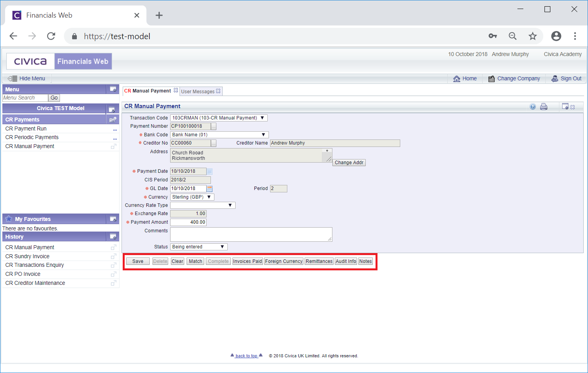Click the CR Payments up-level icon
Screen dimensions: 588x373
click(x=113, y=120)
